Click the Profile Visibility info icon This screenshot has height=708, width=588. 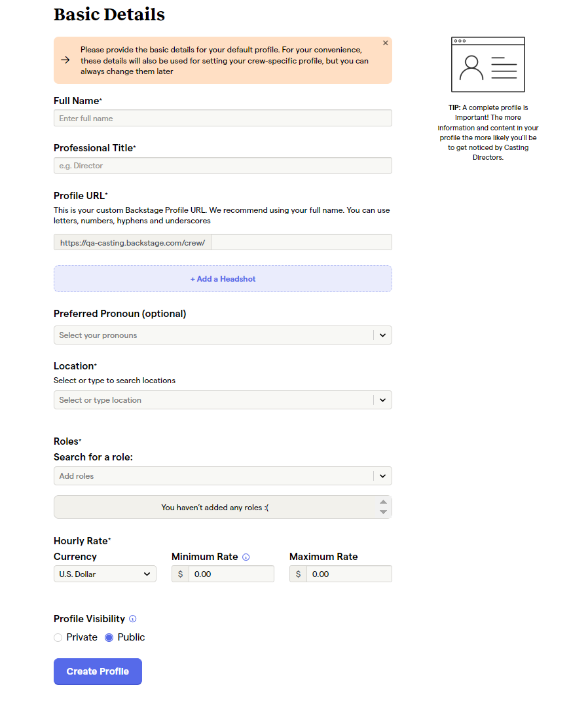133,619
